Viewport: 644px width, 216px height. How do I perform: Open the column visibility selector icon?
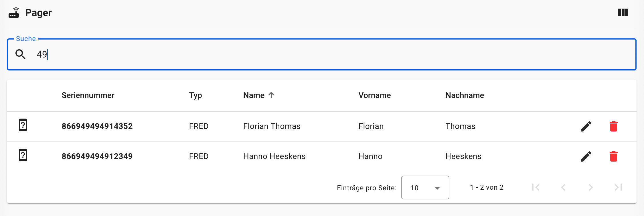pyautogui.click(x=623, y=13)
